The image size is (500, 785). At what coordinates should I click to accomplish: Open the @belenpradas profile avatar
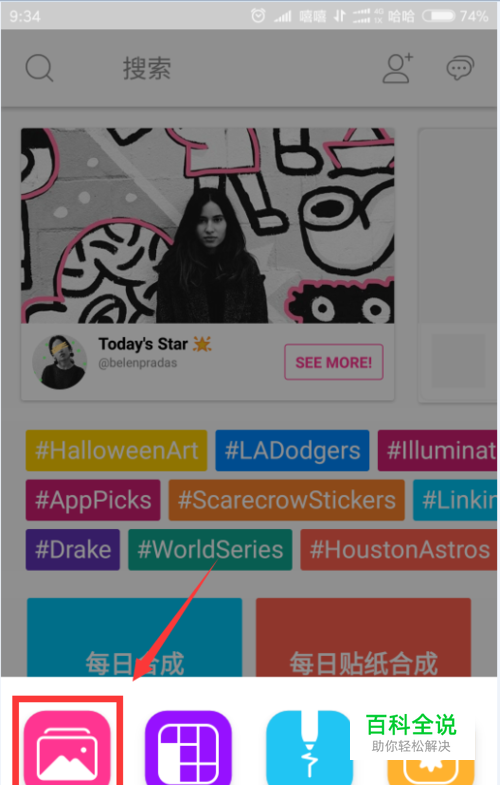60,362
